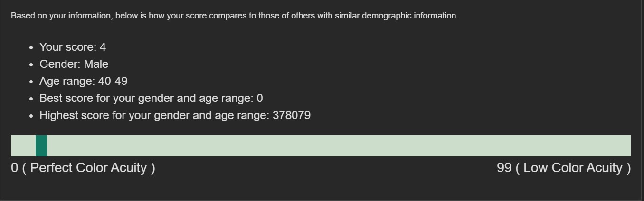Click the dark green score marker
The image size is (644, 201).
click(x=41, y=146)
